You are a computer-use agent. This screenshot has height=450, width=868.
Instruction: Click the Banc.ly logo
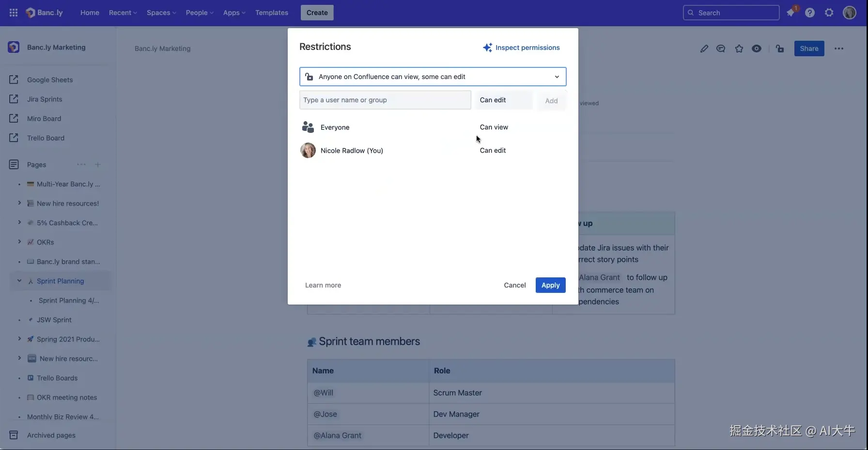coord(44,13)
